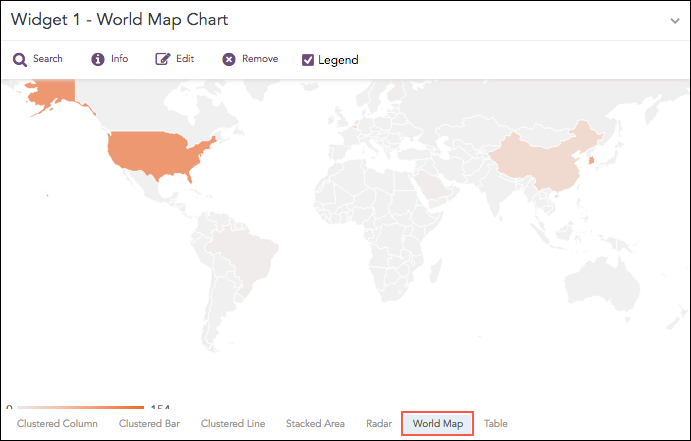Viewport: 691px width, 441px height.
Task: Switch to the Clustered Column tab
Action: tap(57, 424)
